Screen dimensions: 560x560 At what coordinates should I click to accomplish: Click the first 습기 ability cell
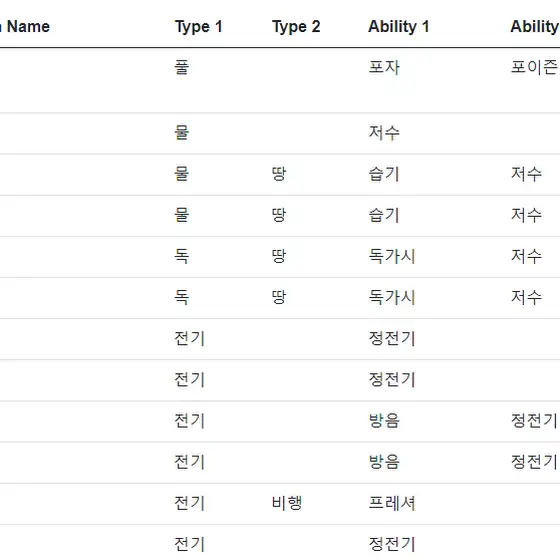click(x=384, y=174)
